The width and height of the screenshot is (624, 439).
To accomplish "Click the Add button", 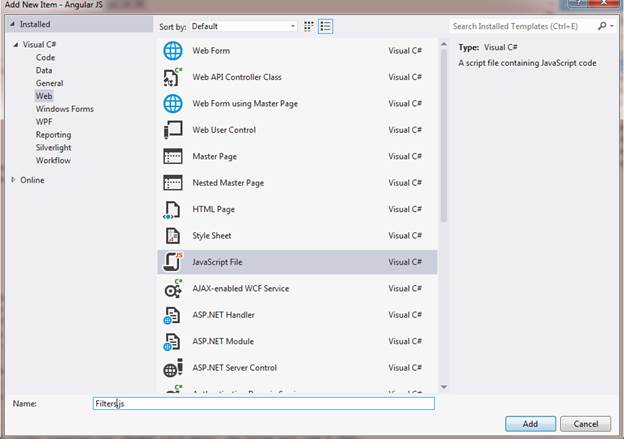I will click(530, 424).
